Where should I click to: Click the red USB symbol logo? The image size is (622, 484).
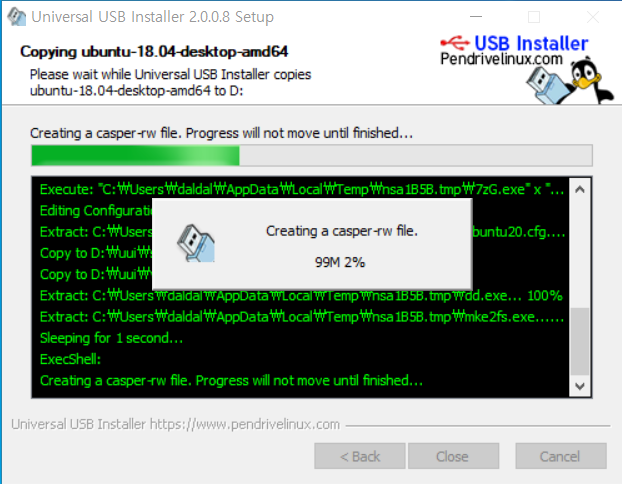455,42
